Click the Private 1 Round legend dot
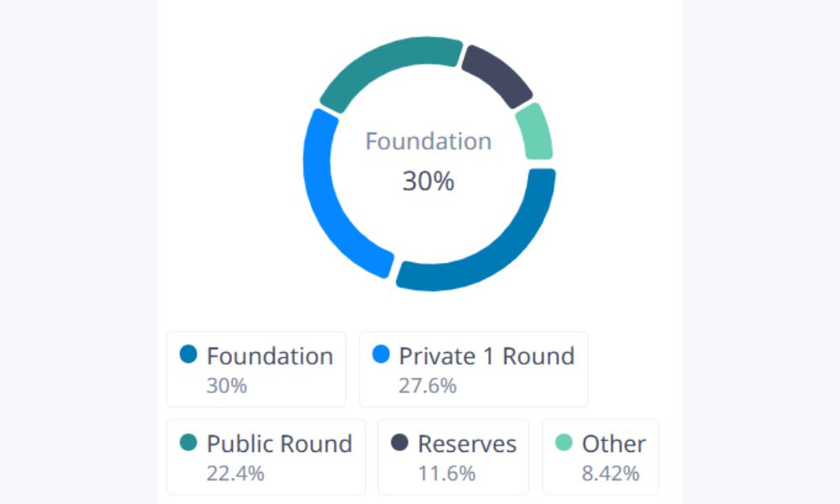 point(381,355)
